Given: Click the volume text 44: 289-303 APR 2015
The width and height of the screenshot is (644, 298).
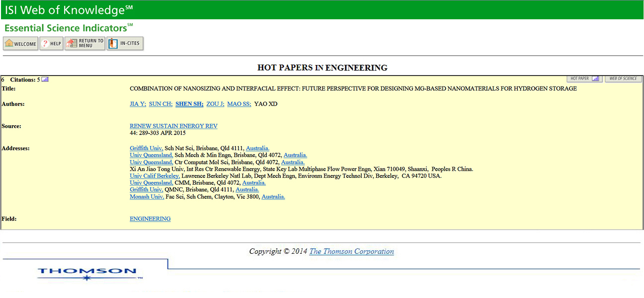Looking at the screenshot, I should point(158,133).
